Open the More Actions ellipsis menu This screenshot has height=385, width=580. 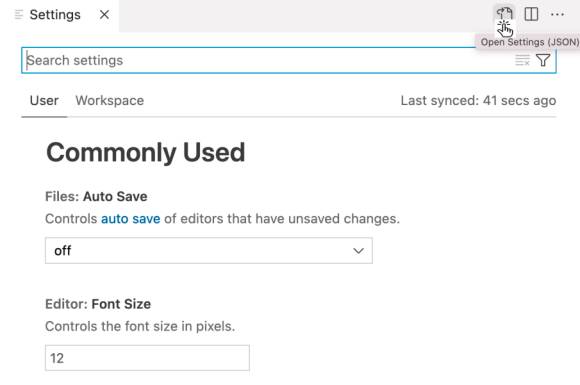pyautogui.click(x=557, y=14)
